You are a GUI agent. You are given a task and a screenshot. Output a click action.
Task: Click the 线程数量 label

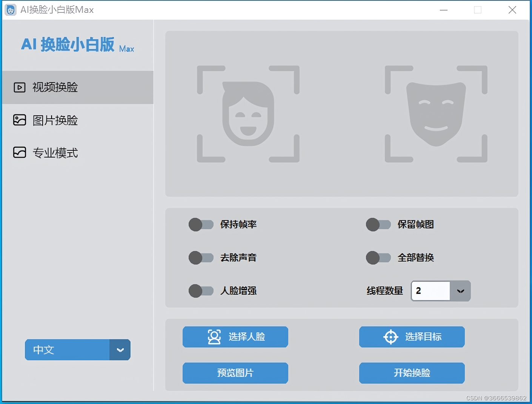[385, 291]
